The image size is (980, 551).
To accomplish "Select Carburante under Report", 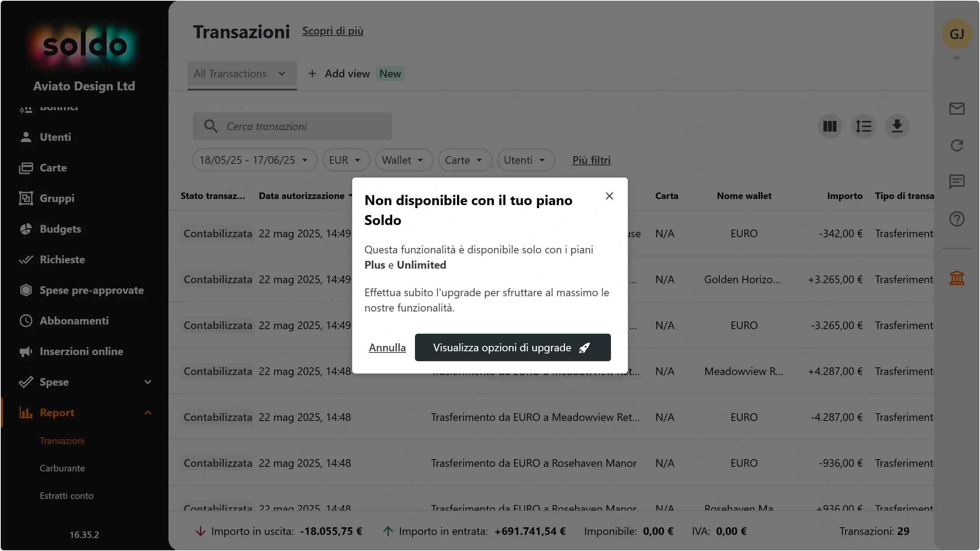I will [62, 468].
